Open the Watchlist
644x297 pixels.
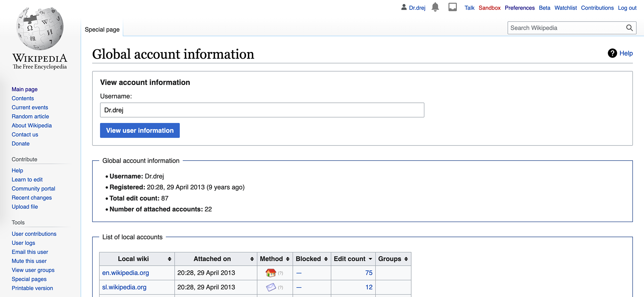tap(566, 8)
